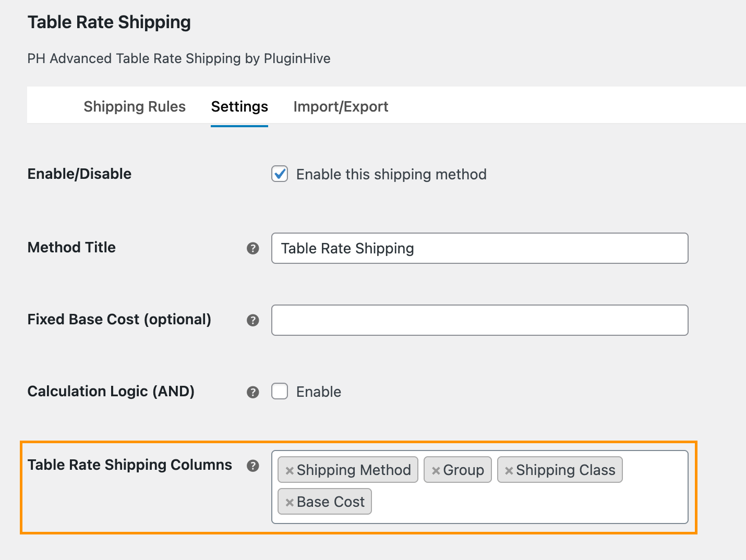Click the Enable label for Calculation Logic
Viewport: 746px width, 560px height.
pyautogui.click(x=319, y=392)
